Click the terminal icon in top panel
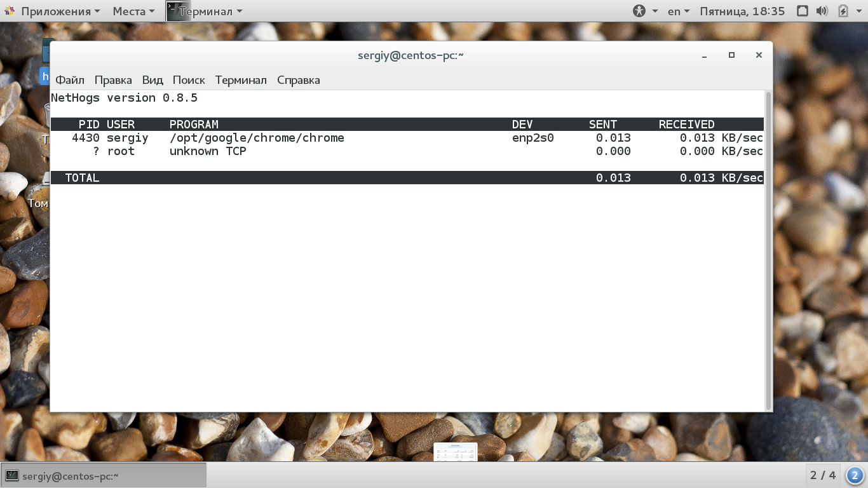This screenshot has width=868, height=488. (x=178, y=11)
